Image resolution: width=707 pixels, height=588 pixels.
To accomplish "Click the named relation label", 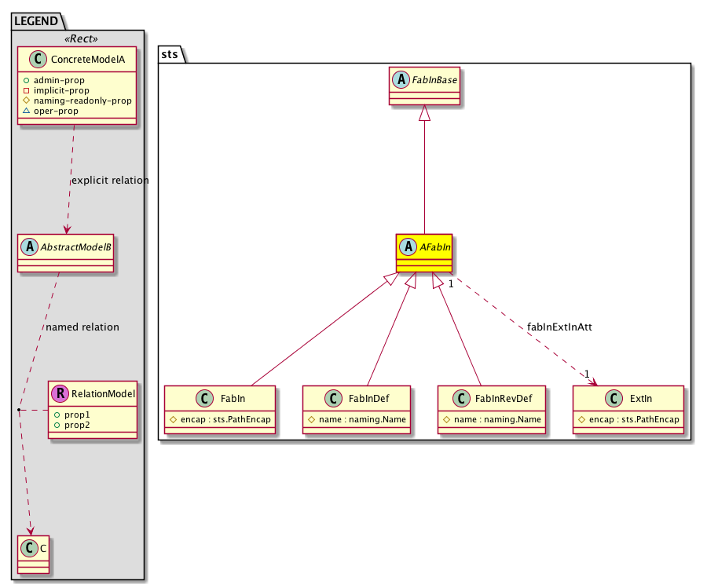I will click(x=82, y=327).
